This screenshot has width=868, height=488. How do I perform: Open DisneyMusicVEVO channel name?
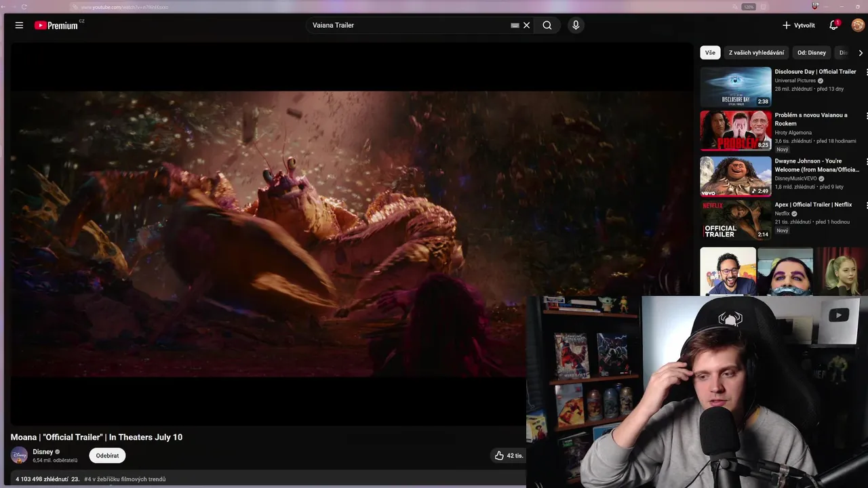pos(795,178)
